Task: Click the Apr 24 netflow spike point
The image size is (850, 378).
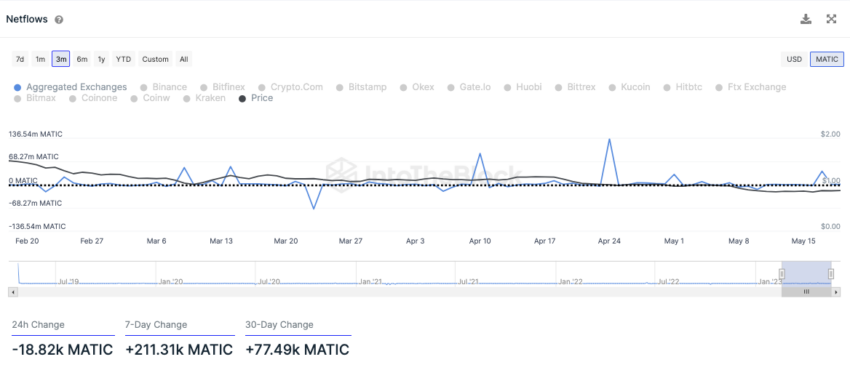Action: pos(610,139)
